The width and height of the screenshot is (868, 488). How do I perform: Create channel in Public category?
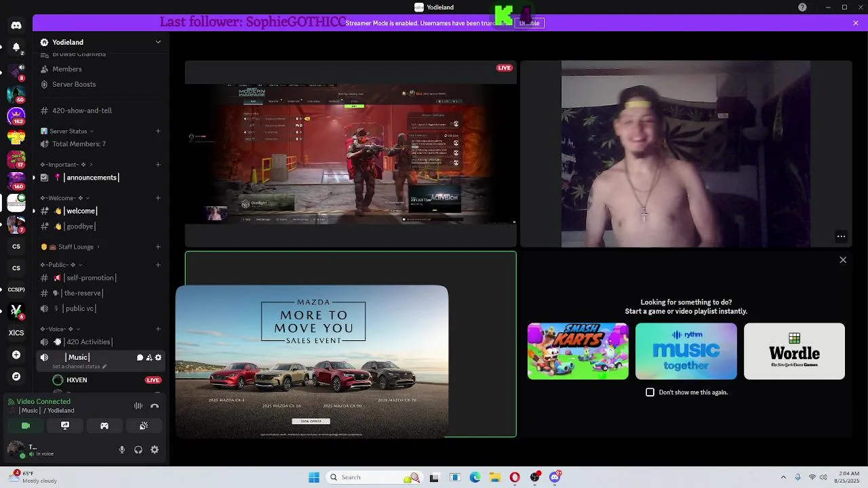158,265
